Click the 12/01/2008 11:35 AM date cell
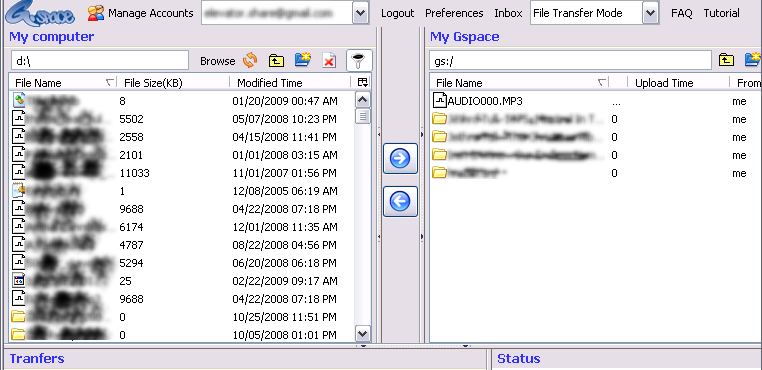The height and width of the screenshot is (370, 762). (284, 227)
